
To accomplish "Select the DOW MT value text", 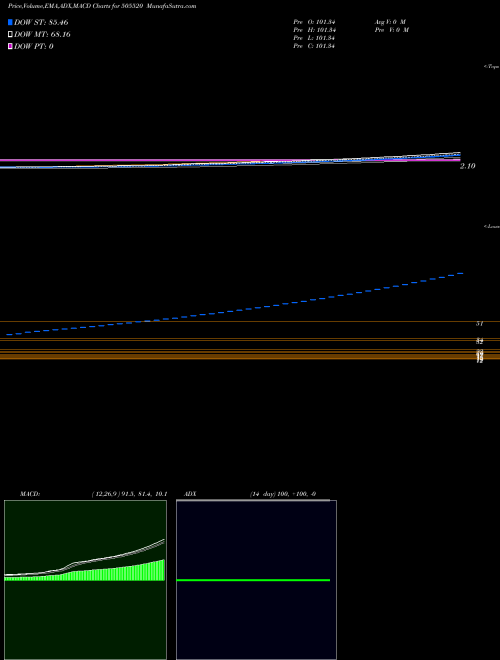I will click(42, 35).
